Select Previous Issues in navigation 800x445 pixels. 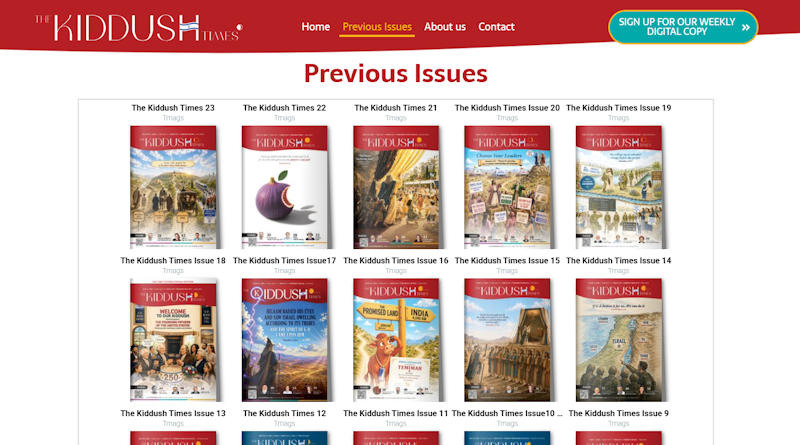[x=377, y=27]
